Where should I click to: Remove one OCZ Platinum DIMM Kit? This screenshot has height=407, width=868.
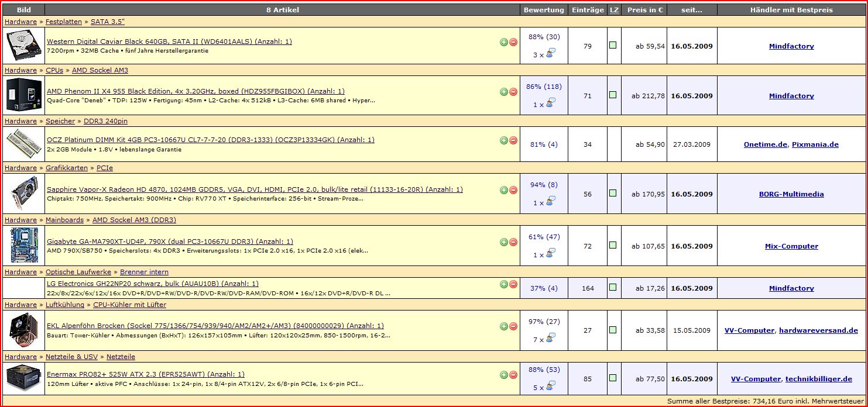(513, 140)
